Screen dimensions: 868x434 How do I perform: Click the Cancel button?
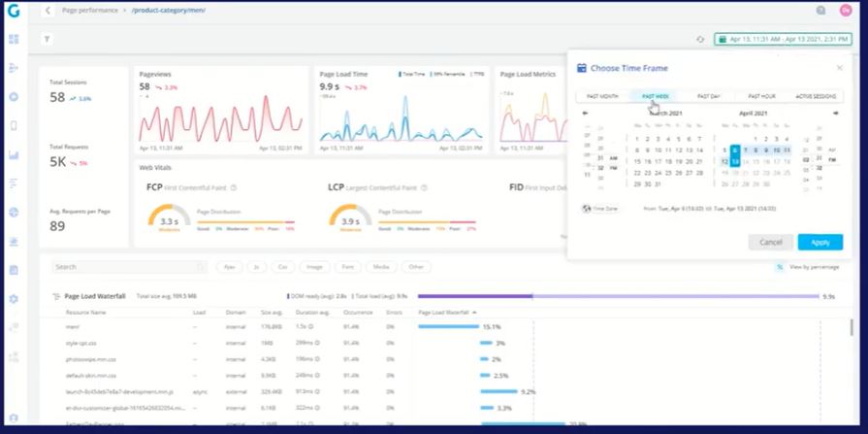[x=771, y=242]
